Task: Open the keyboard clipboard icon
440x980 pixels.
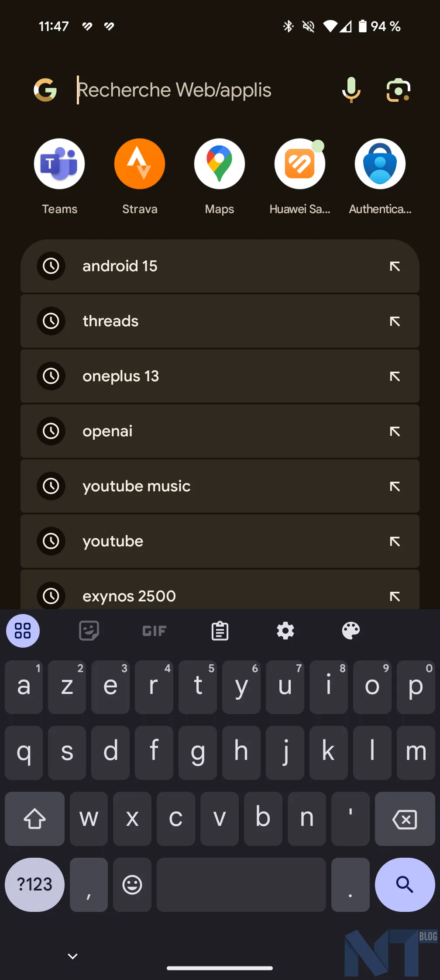Action: [220, 631]
